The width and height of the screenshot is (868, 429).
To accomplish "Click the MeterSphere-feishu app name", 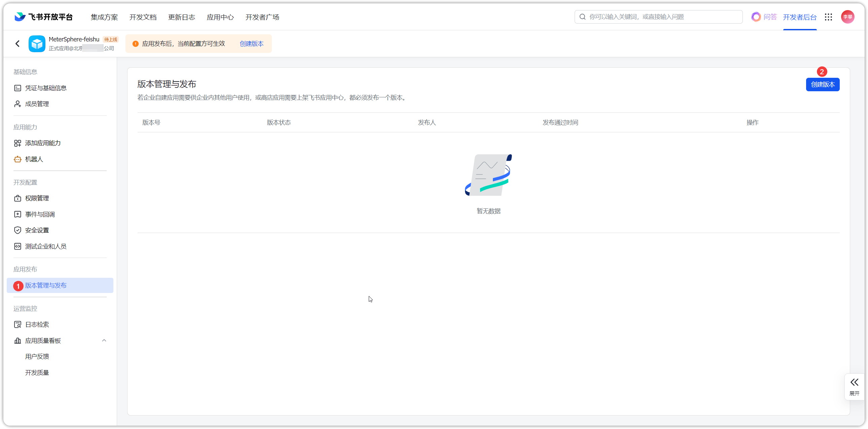I will (x=74, y=39).
